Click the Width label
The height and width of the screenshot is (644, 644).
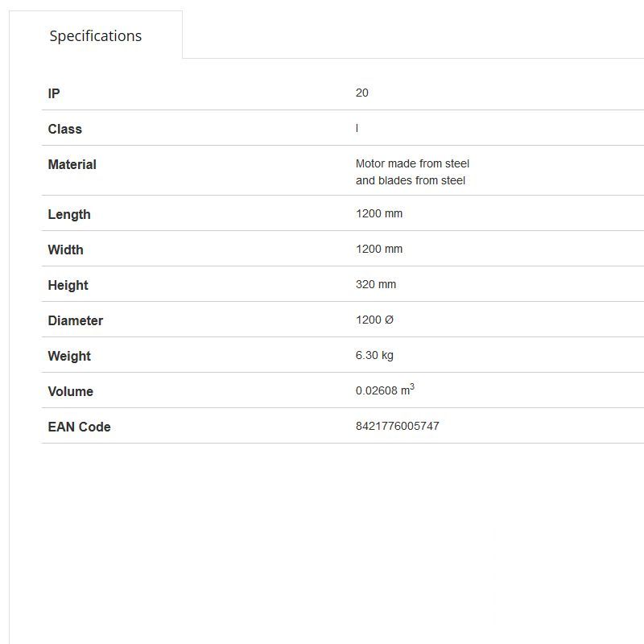65,250
